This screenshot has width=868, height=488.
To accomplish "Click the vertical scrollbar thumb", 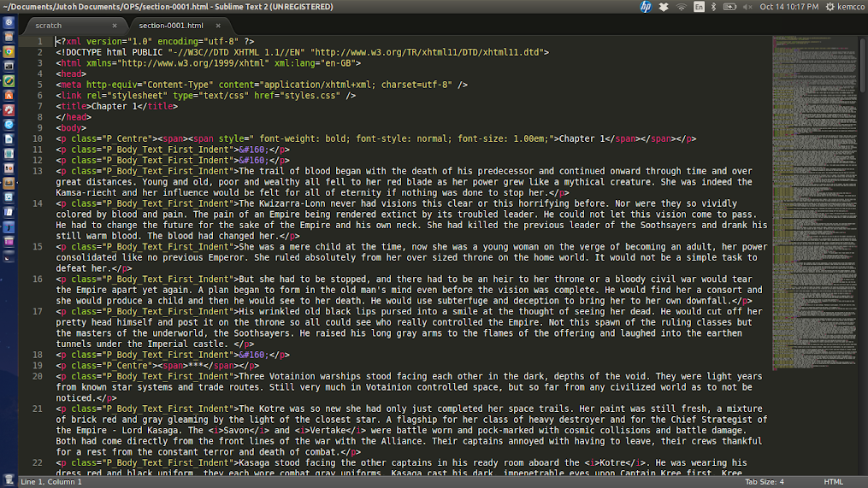I will click(863, 65).
